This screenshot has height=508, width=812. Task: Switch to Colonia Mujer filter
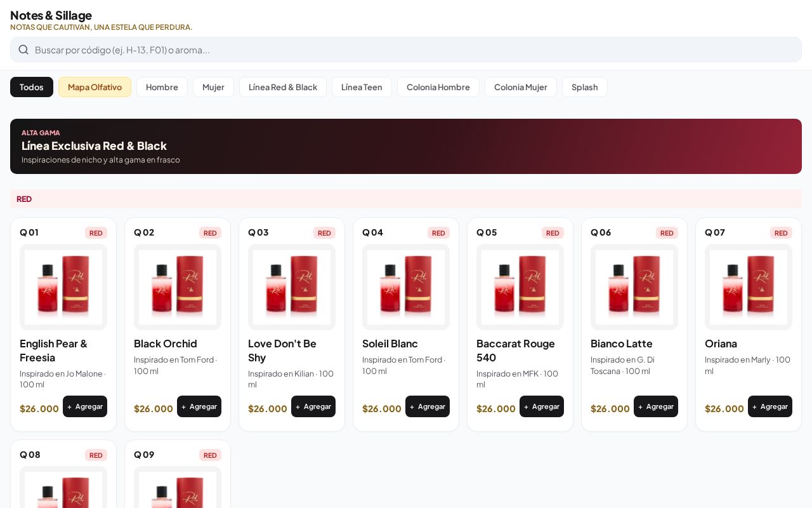point(521,87)
